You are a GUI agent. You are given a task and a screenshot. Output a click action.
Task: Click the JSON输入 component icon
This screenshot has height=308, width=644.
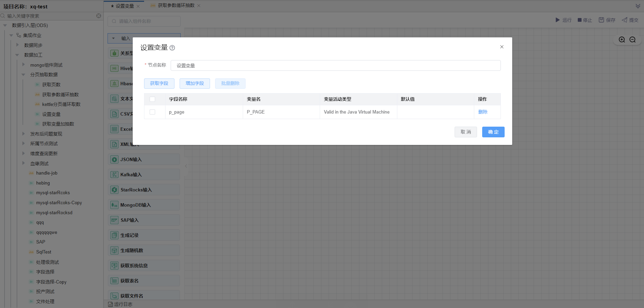[x=114, y=159]
